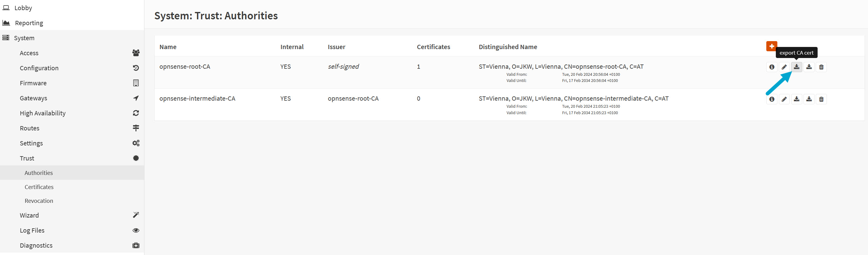Click intermediate CA valid from date
The height and width of the screenshot is (255, 868).
pos(591,106)
